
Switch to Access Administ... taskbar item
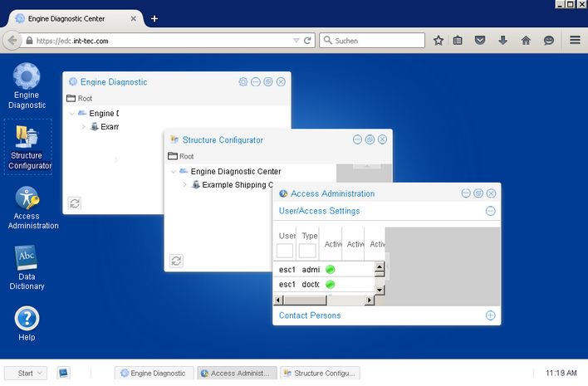point(237,373)
